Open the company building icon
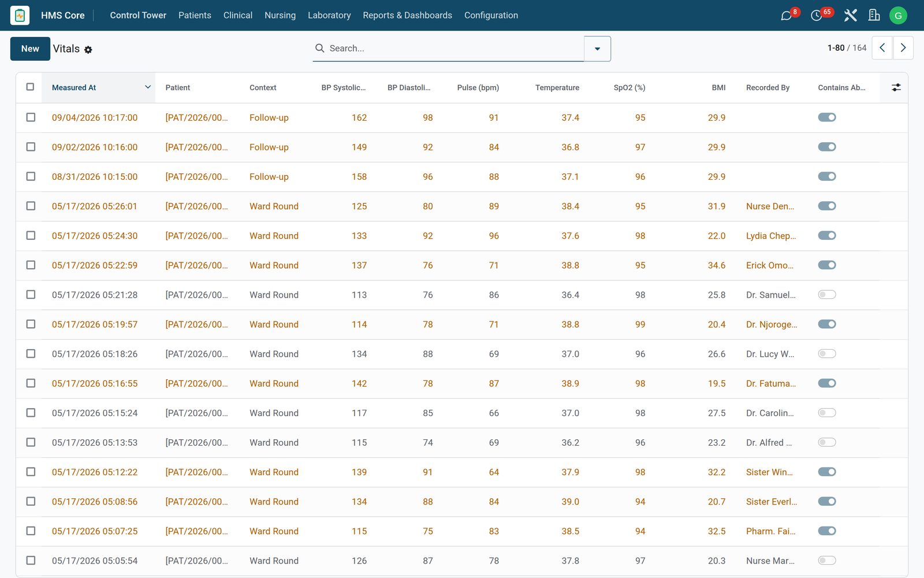The width and height of the screenshot is (924, 578). [x=874, y=16]
